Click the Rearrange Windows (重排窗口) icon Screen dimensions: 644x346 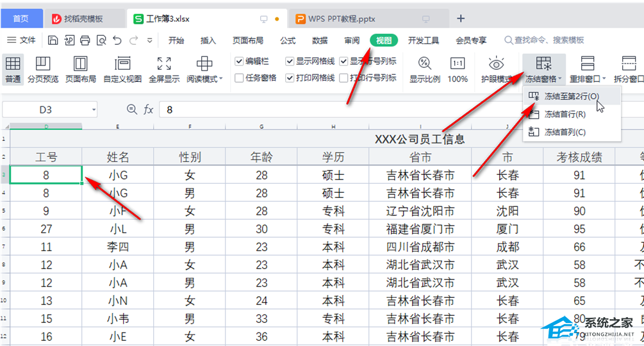click(x=587, y=64)
